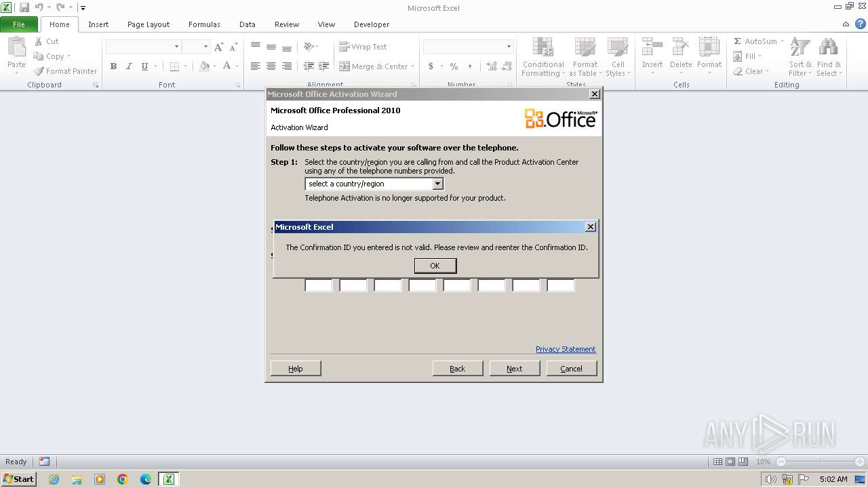868x488 pixels.
Task: Open the Privacy Statement link
Action: click(x=566, y=349)
